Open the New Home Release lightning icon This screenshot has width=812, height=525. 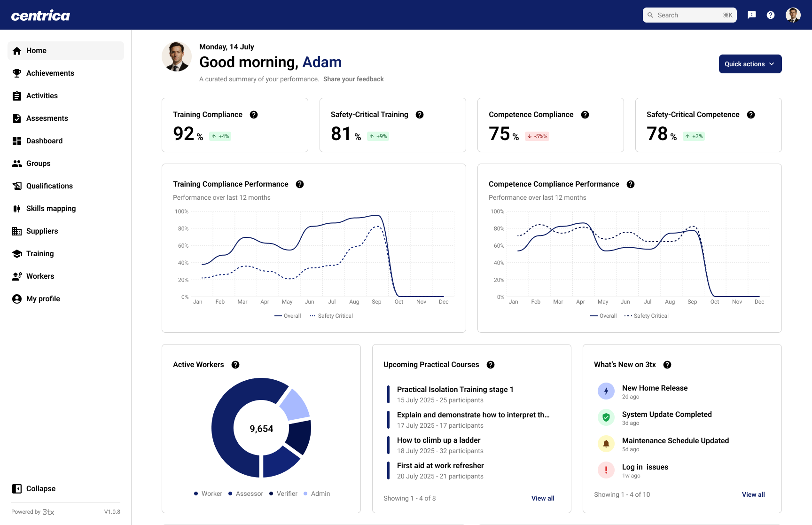point(606,391)
